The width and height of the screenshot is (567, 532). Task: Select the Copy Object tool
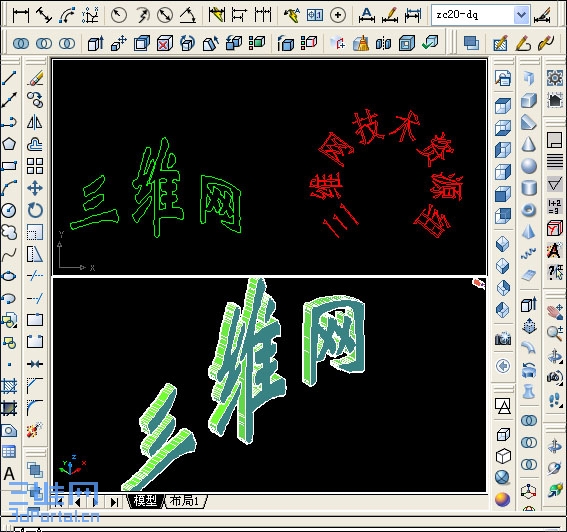pyautogui.click(x=35, y=100)
